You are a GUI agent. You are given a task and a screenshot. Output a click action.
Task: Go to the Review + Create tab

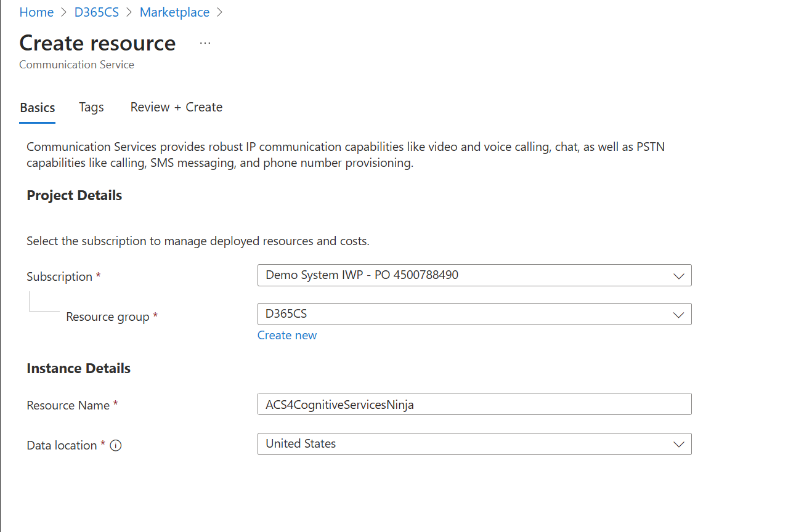[176, 107]
